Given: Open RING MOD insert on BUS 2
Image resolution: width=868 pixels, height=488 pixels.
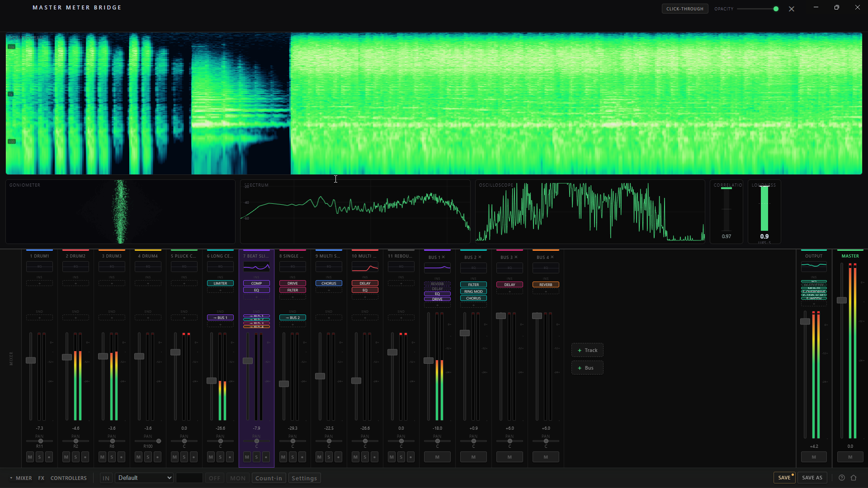Looking at the screenshot, I should pyautogui.click(x=473, y=291).
